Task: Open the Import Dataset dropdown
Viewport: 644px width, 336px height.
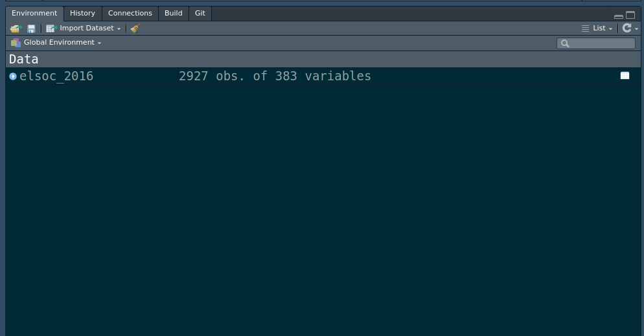Action: 84,28
